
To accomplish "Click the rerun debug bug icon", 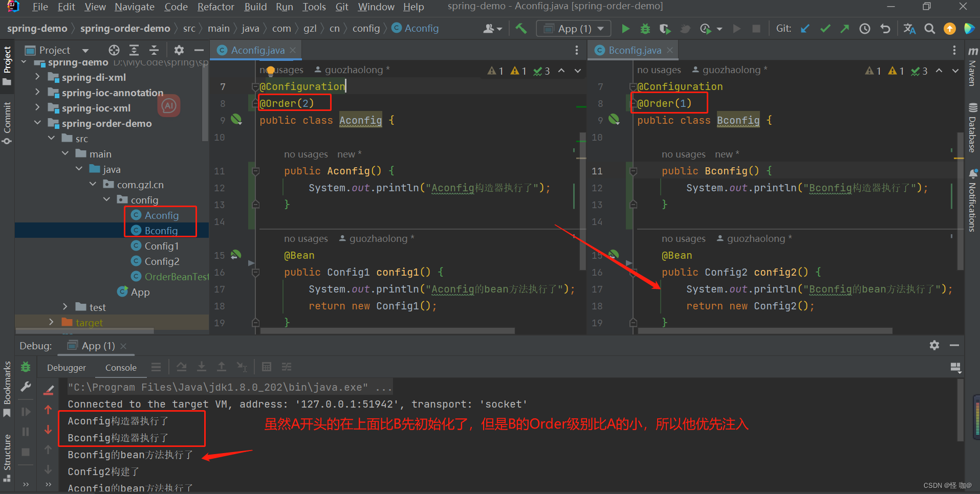I will (x=26, y=367).
